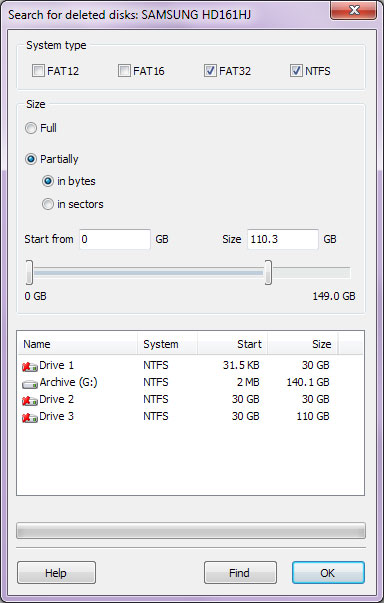The width and height of the screenshot is (384, 603).
Task: Click the disk icon beside Archive (G:)
Action: (30, 383)
